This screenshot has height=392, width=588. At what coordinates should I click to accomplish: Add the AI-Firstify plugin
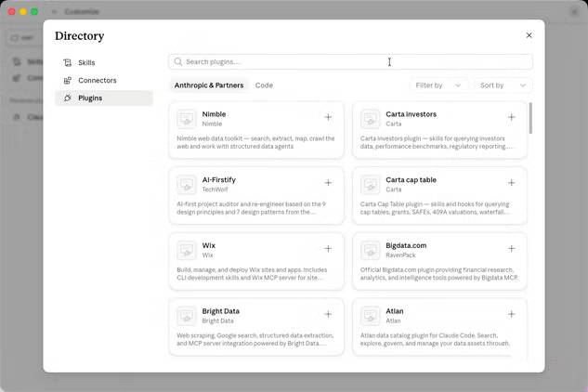tap(328, 183)
